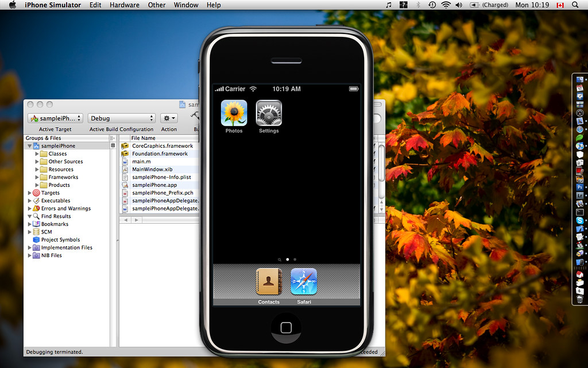588x368 pixels.
Task: Expand the Other Sources folder
Action: [37, 162]
